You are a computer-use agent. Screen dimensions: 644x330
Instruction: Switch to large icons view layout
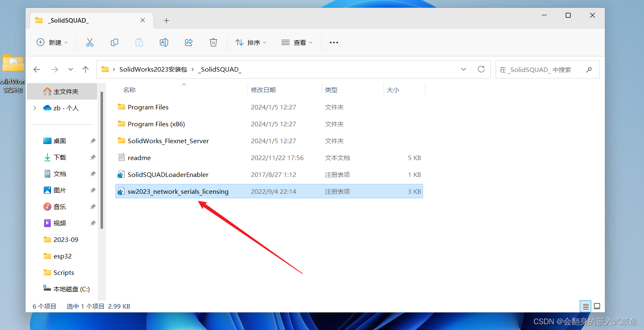(x=597, y=306)
